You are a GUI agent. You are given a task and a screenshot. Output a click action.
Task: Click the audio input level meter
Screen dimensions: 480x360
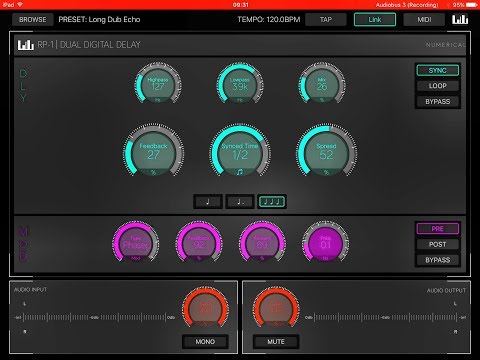95,317
